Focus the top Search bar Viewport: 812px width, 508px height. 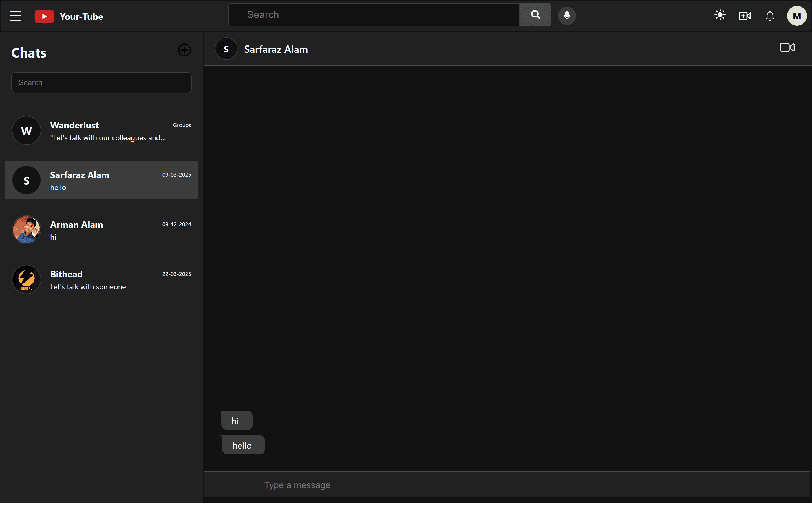click(x=374, y=15)
